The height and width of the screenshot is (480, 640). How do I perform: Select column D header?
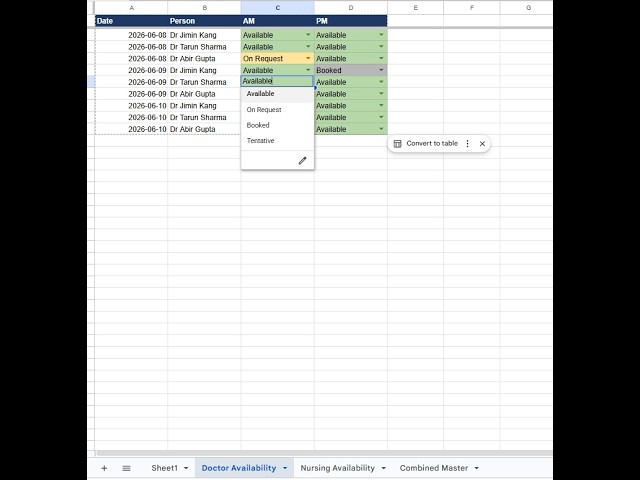(x=351, y=8)
